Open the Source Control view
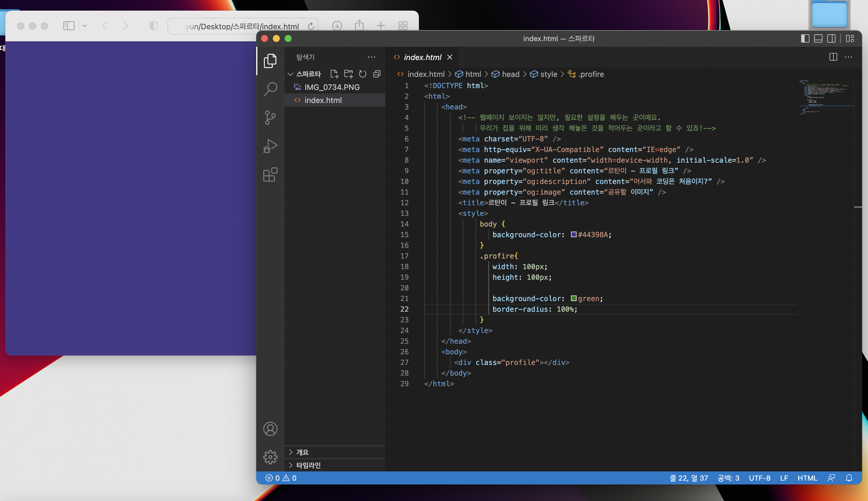The height and width of the screenshot is (501, 868). click(270, 118)
